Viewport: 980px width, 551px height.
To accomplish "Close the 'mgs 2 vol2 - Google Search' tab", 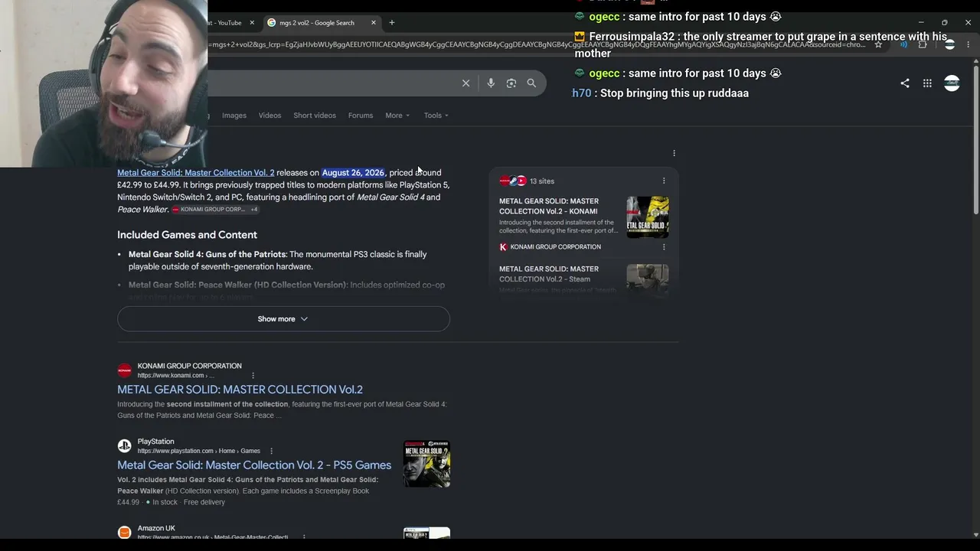I will [x=374, y=23].
